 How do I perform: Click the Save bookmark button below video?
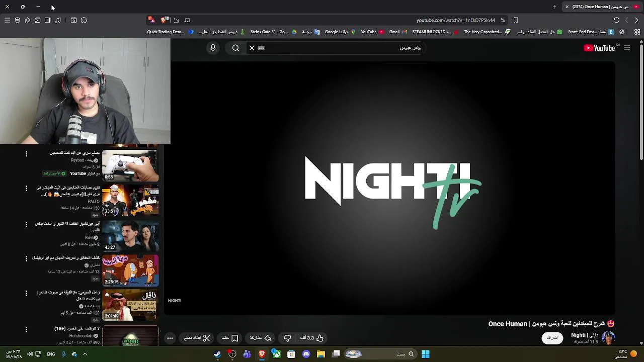pyautogui.click(x=230, y=338)
